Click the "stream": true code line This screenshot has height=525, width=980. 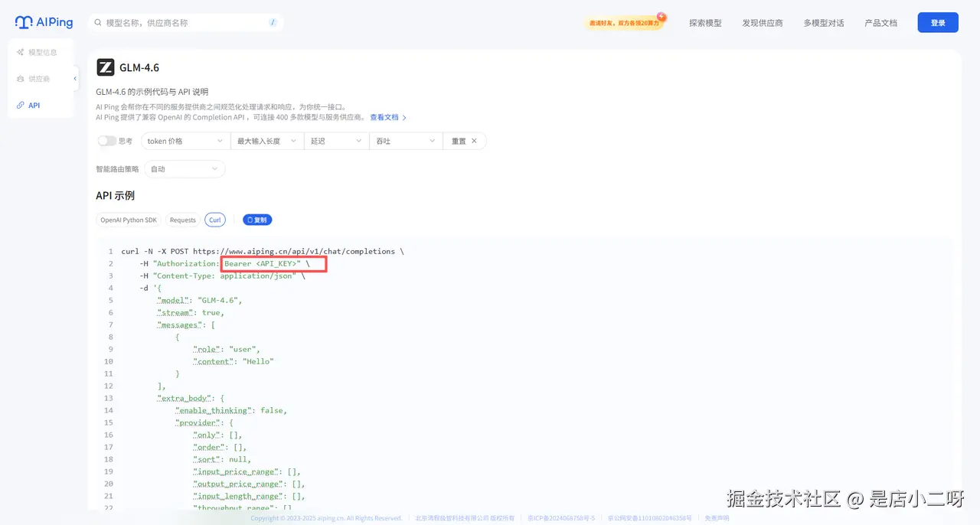coord(191,312)
